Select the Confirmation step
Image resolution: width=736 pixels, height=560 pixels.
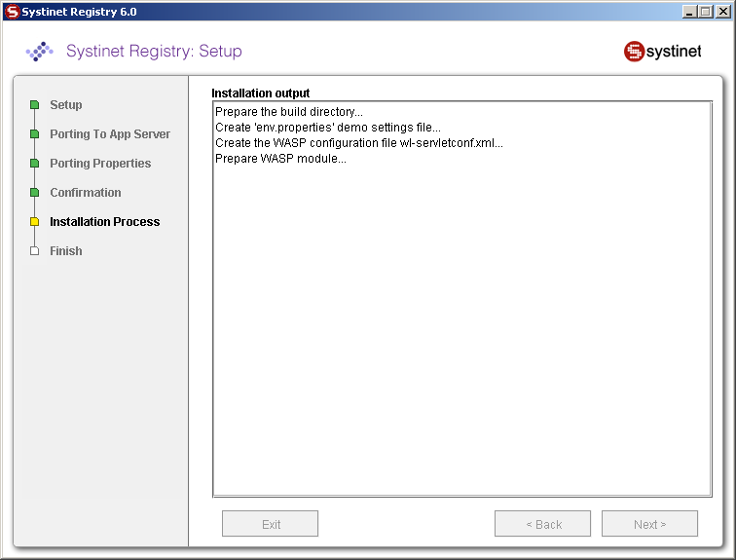click(86, 193)
